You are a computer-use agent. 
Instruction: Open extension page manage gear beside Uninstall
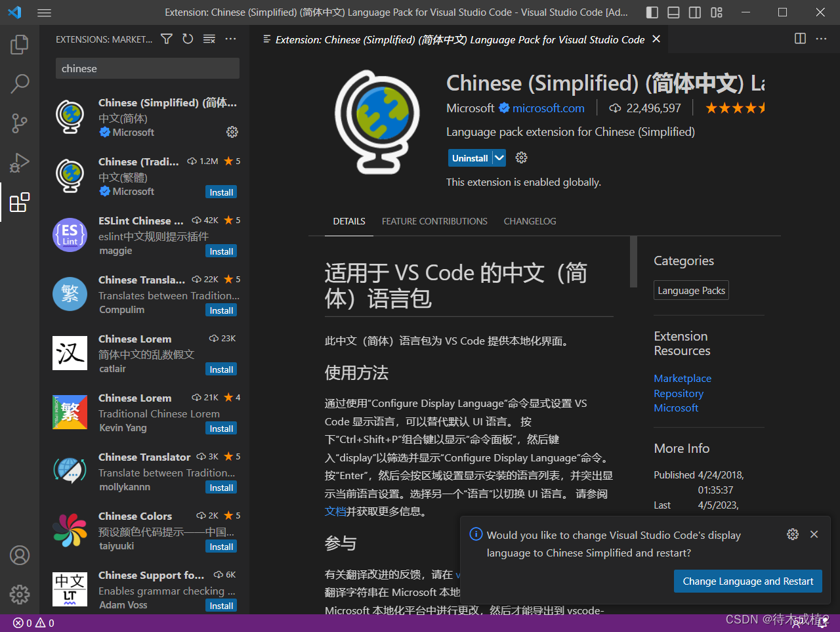coord(522,158)
